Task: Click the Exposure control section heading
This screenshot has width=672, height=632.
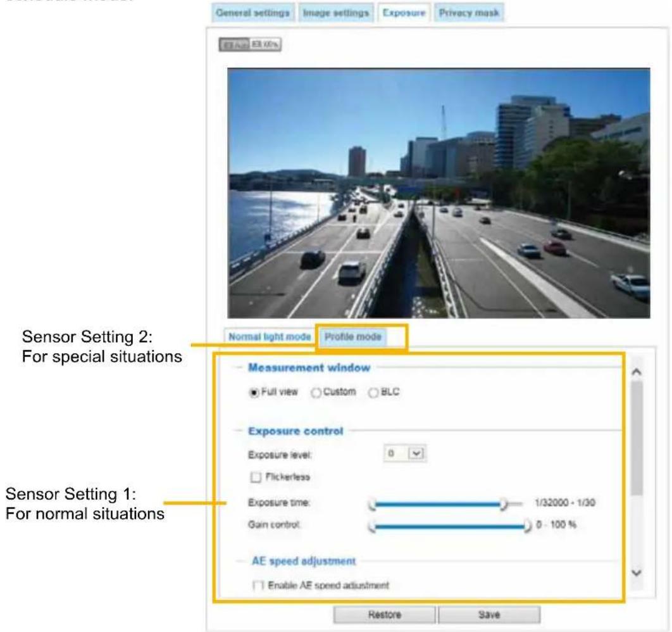Action: [296, 431]
